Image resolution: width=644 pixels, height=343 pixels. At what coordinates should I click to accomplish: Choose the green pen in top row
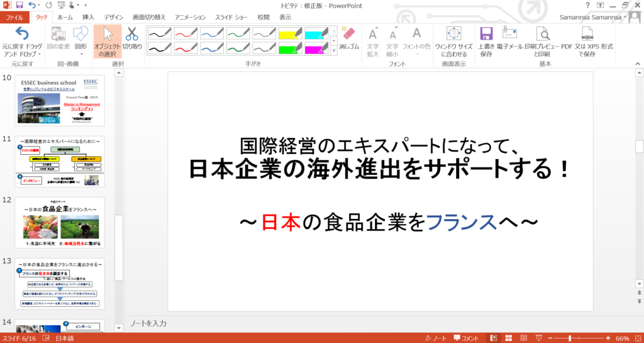coord(238,33)
